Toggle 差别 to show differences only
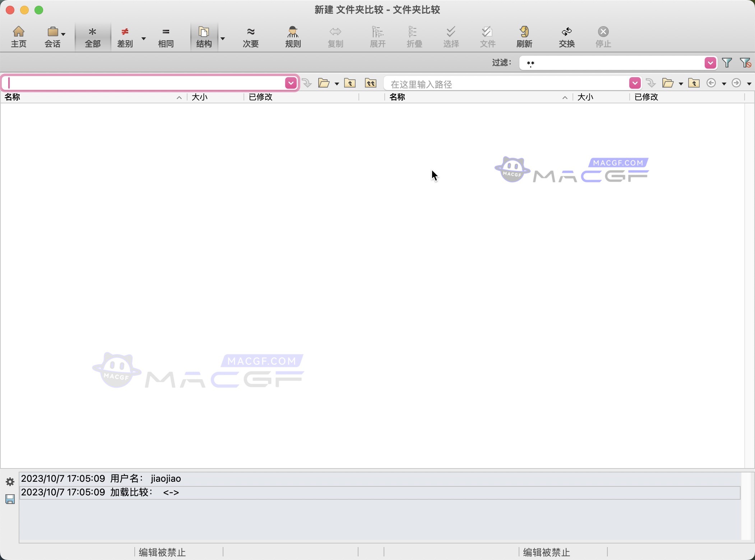The height and width of the screenshot is (560, 755). 125,37
